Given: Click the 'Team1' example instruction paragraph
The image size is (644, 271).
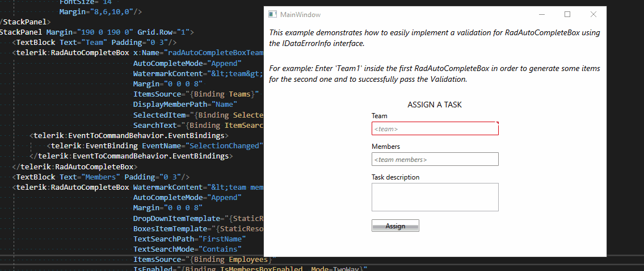Looking at the screenshot, I should click(435, 74).
